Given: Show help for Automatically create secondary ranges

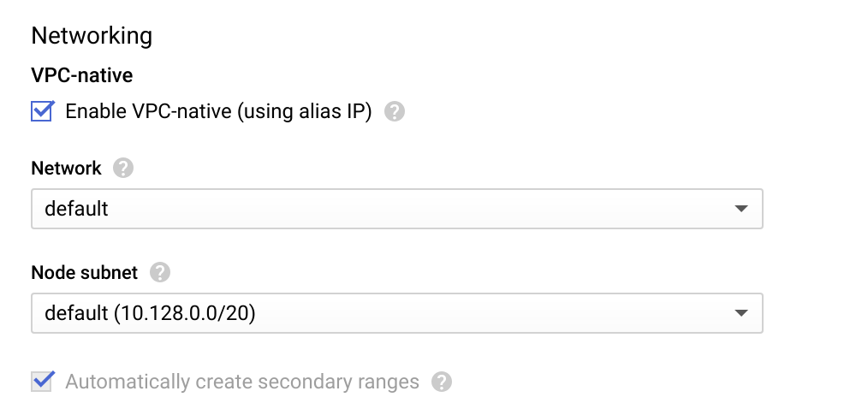Looking at the screenshot, I should [441, 382].
